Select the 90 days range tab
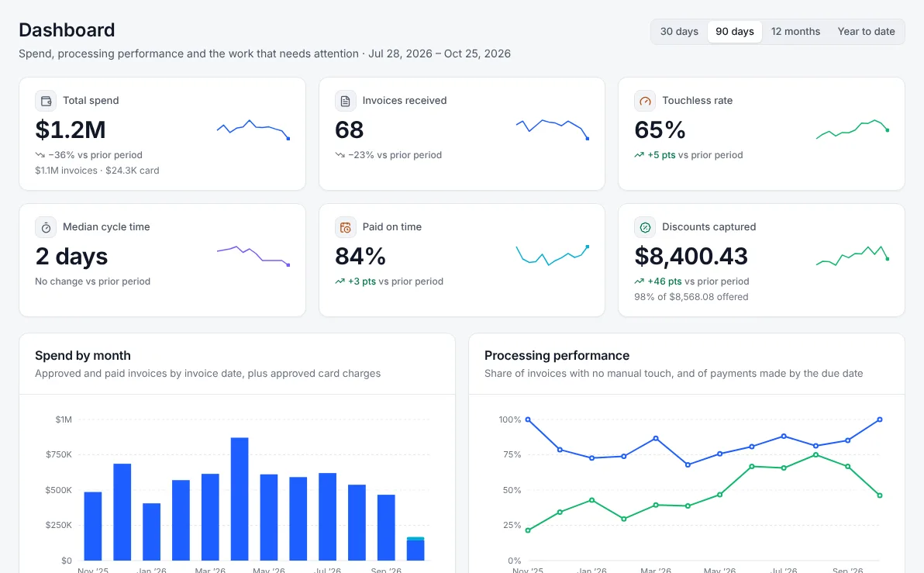Image resolution: width=924 pixels, height=573 pixels. coord(734,31)
